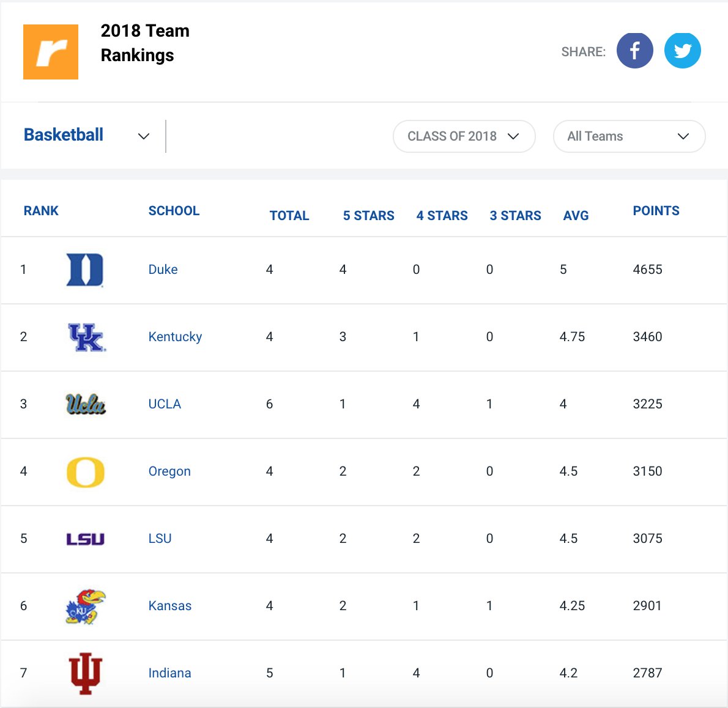Screen dimensions: 728x708
Task: Sort table by Points column header
Action: pyautogui.click(x=656, y=211)
